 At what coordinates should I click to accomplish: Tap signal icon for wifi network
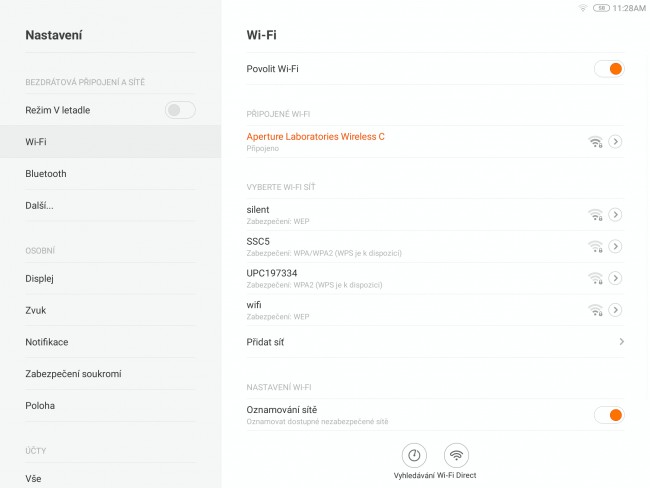[595, 310]
